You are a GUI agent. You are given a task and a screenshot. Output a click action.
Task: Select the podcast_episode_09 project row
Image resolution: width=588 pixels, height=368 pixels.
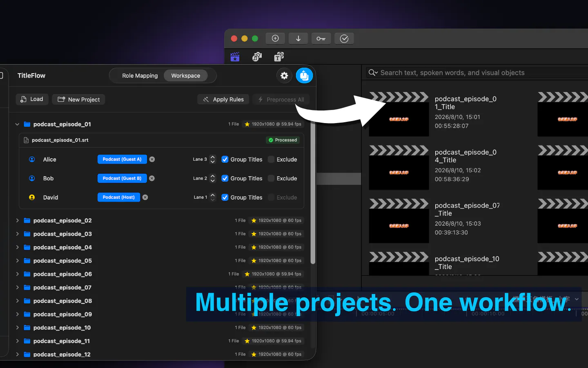pos(160,314)
